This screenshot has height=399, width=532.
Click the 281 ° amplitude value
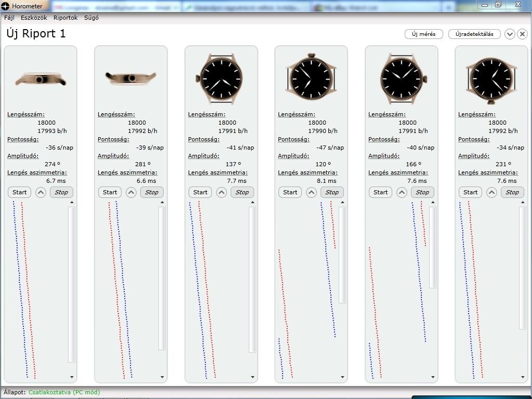coord(143,164)
